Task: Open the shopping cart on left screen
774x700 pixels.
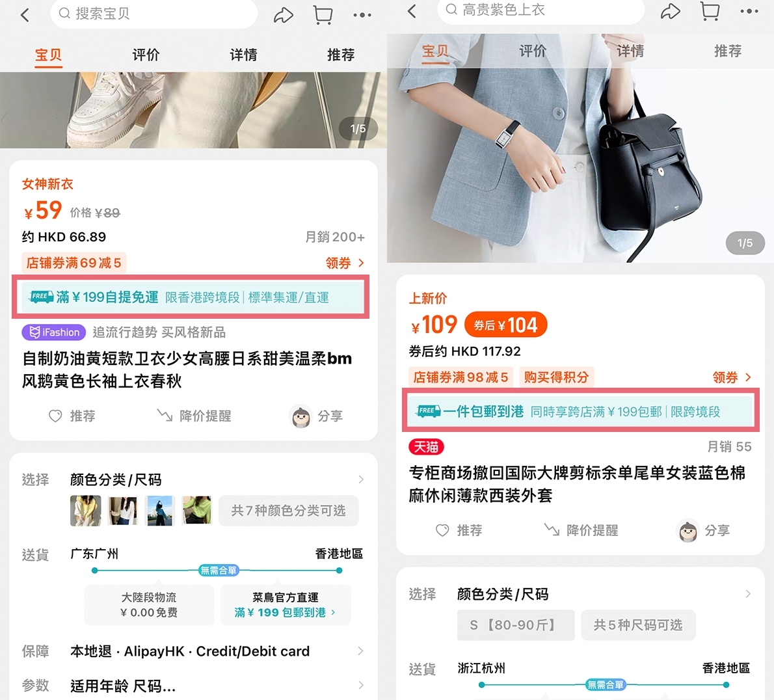Action: [x=323, y=15]
